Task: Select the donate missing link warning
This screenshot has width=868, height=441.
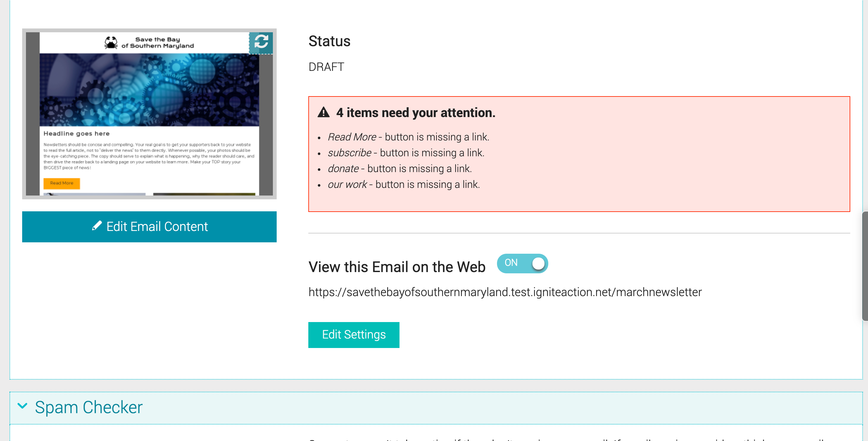Action: (x=399, y=169)
